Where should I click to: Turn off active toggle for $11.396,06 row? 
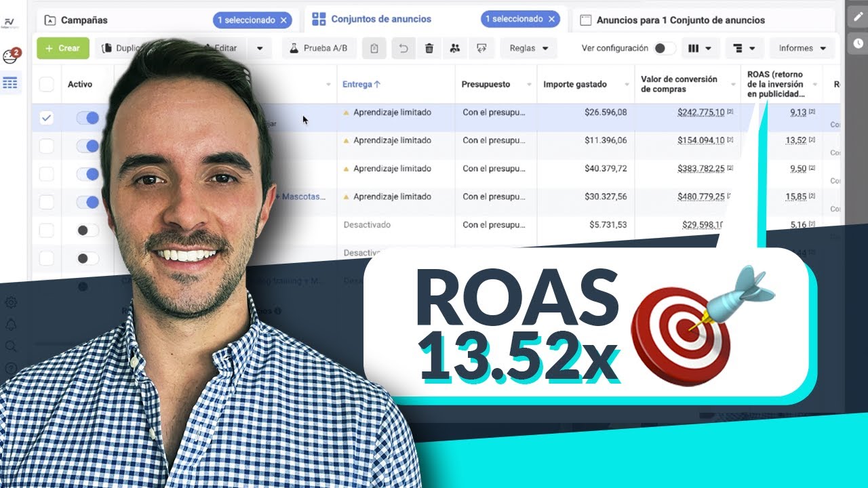(87, 146)
